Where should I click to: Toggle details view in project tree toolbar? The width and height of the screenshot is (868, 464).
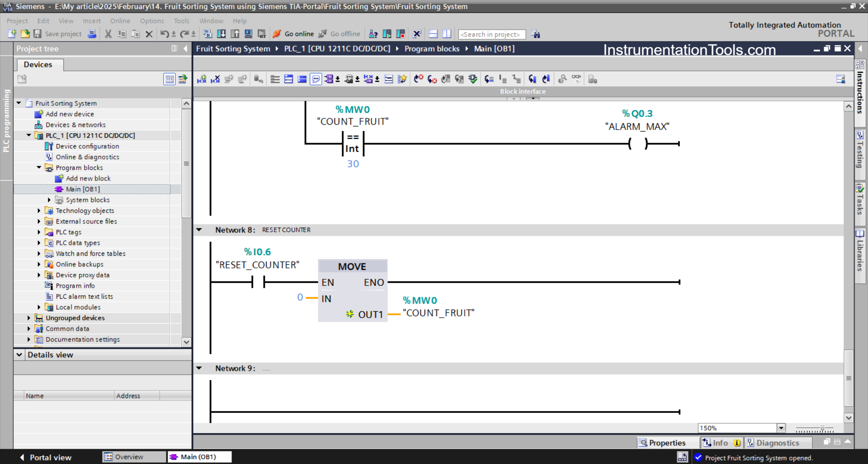[170, 79]
